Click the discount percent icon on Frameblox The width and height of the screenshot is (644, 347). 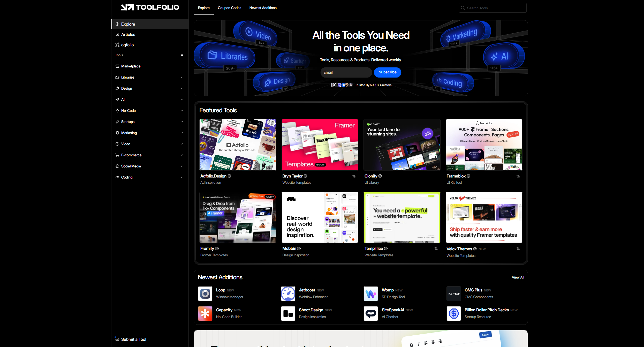pos(518,176)
